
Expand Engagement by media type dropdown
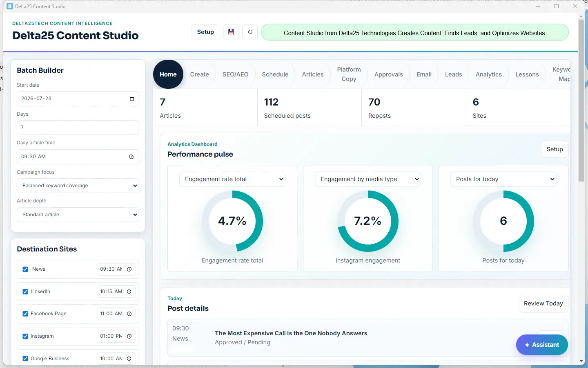click(368, 179)
